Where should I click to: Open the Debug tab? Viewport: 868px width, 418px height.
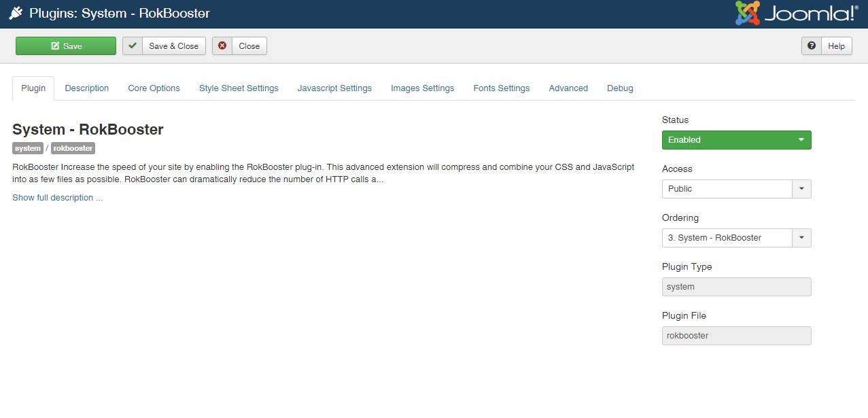620,88
